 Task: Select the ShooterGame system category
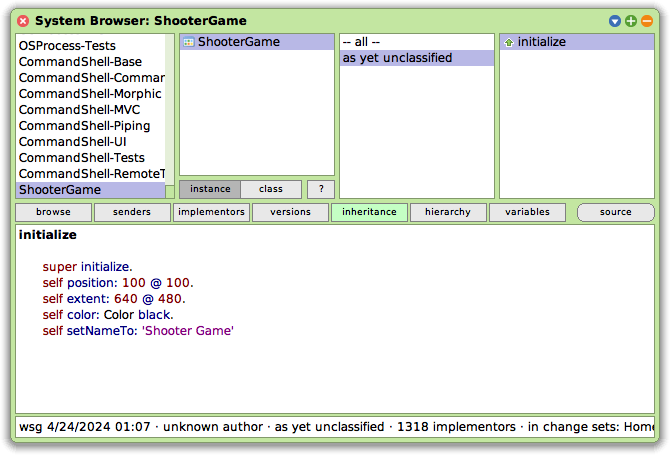(x=91, y=190)
